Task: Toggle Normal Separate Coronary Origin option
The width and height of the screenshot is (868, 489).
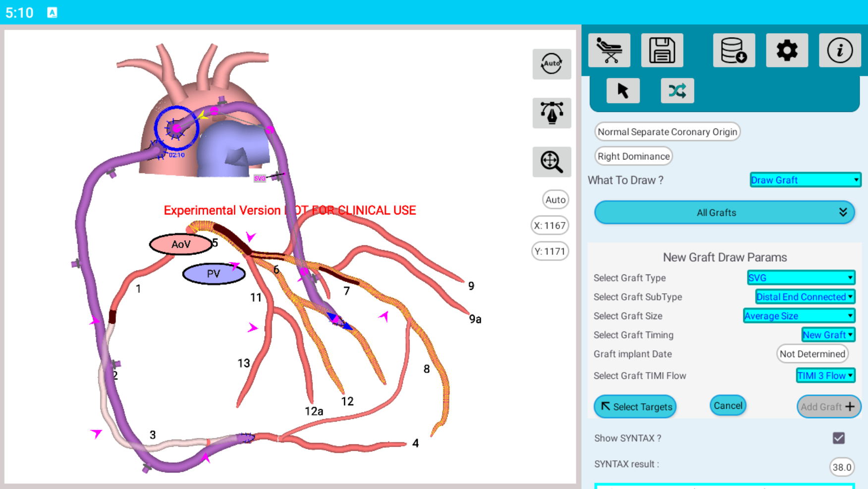Action: click(x=667, y=132)
